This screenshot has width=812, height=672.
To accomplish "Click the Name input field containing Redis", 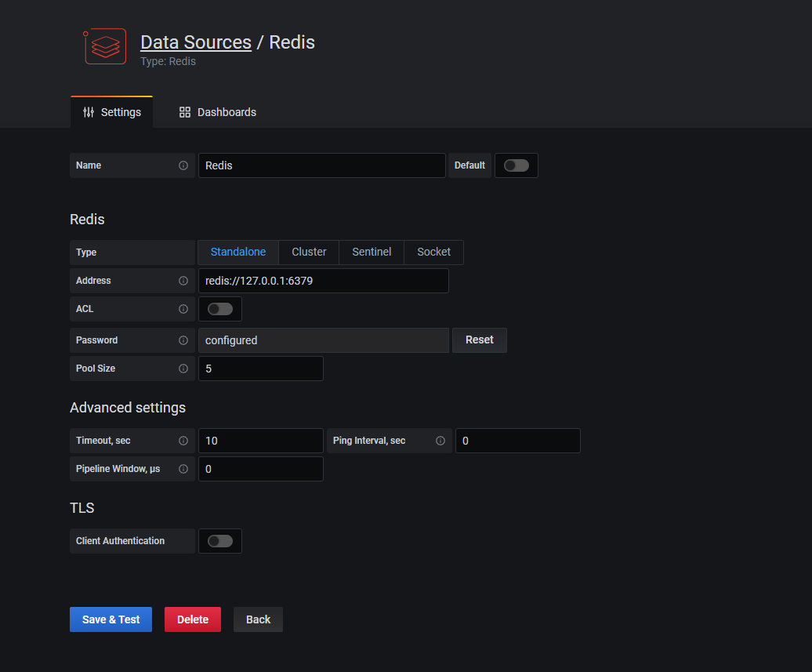I will (322, 165).
